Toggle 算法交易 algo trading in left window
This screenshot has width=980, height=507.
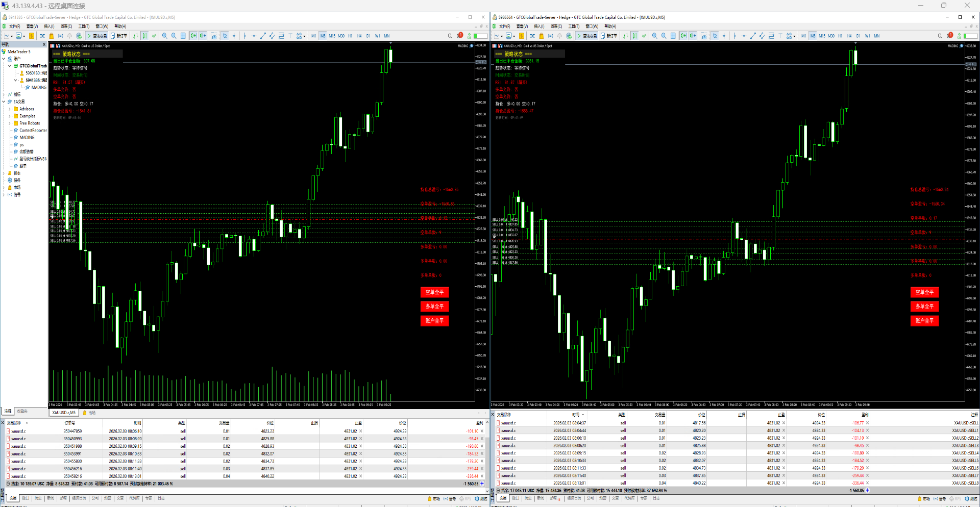[97, 36]
